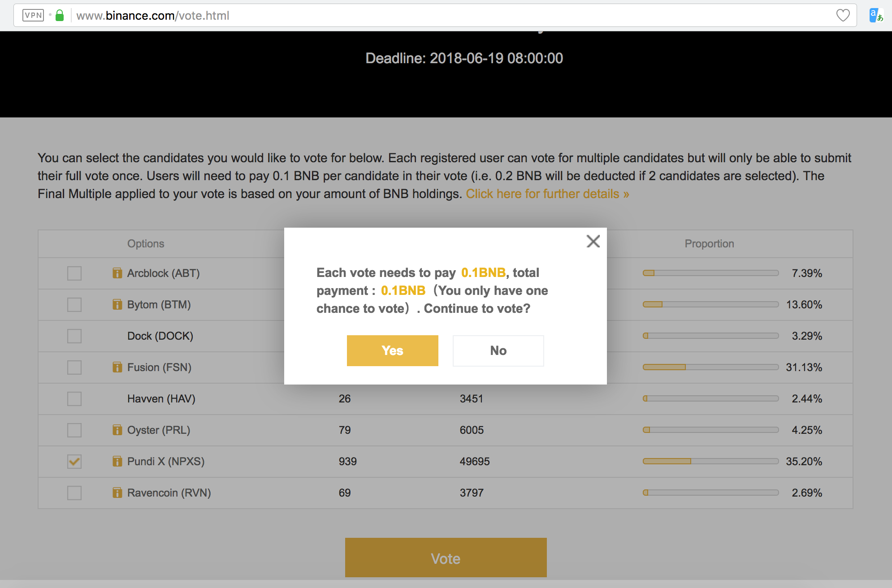Click the Pundi X (NPXS) candidate name
Image resolution: width=892 pixels, height=588 pixels.
pos(166,462)
